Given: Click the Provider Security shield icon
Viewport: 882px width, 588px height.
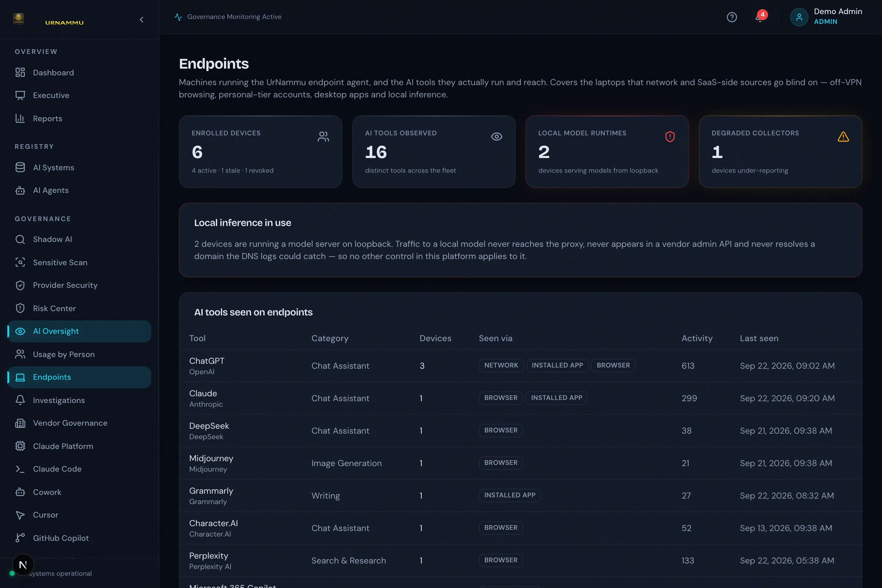Looking at the screenshot, I should point(20,285).
